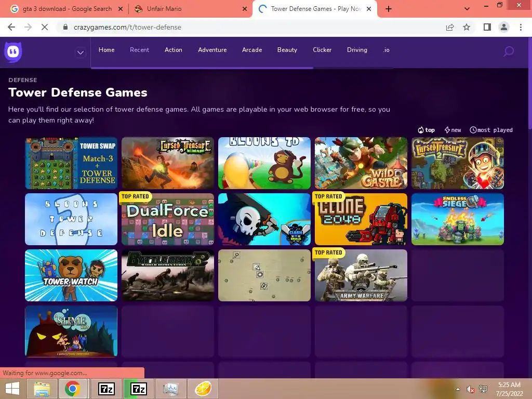
Task: Expand the sidebar chevron next to logo
Action: pyautogui.click(x=81, y=52)
